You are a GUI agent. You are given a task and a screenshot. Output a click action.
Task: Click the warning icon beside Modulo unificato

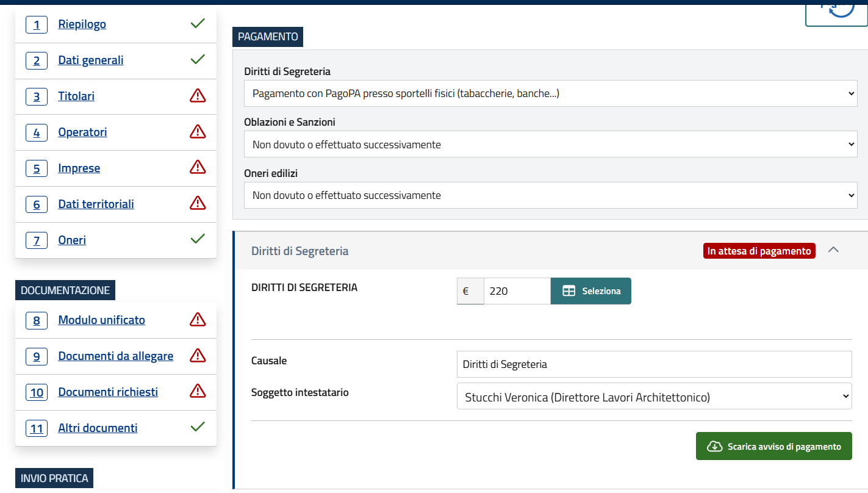[198, 320]
